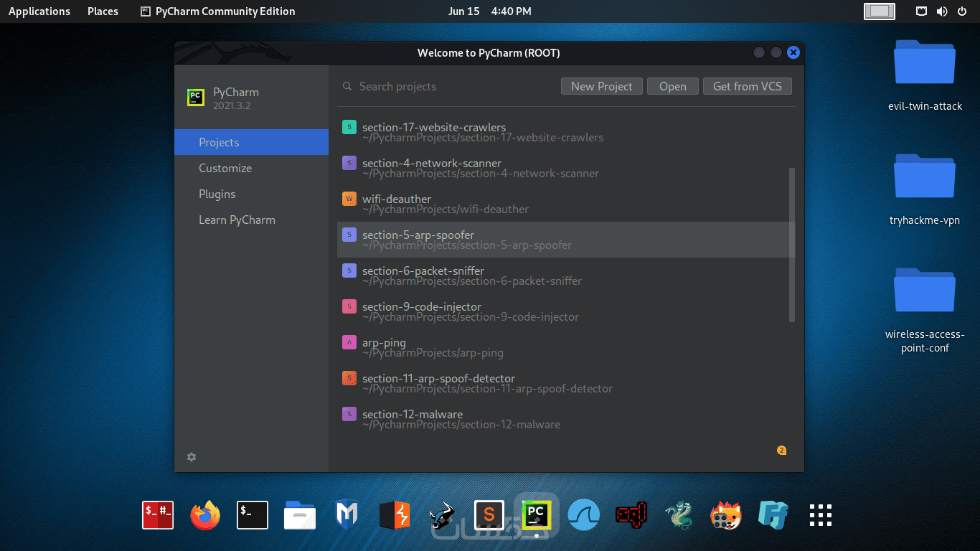Open the Applications menu
This screenshot has height=551, width=980.
39,11
